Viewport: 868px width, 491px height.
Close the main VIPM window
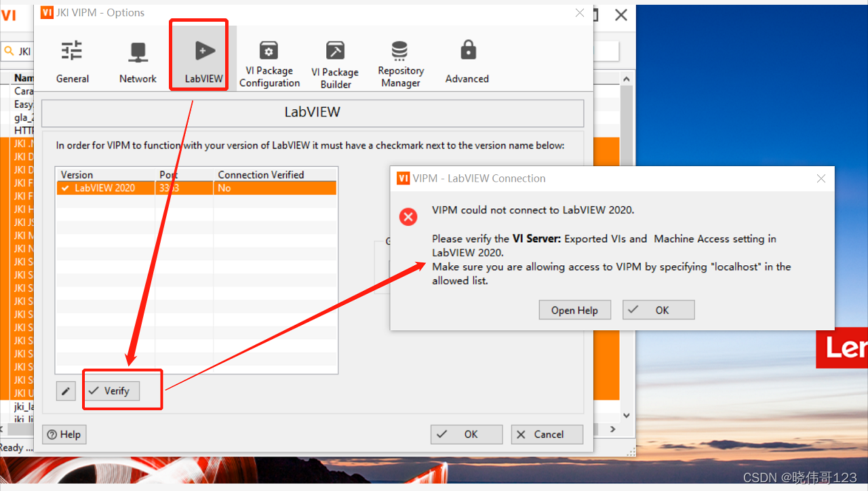[621, 15]
